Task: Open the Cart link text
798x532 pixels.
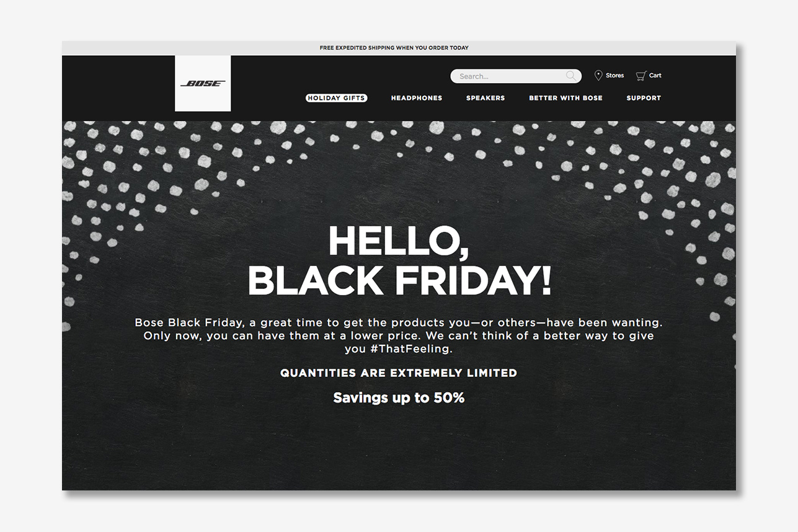Action: (x=655, y=76)
